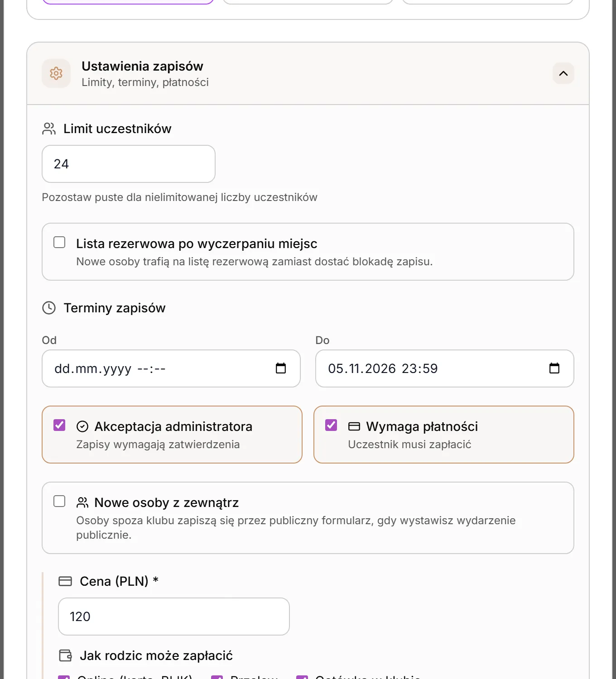Click the 'Ustawienia zapisów' heading text

click(x=142, y=66)
